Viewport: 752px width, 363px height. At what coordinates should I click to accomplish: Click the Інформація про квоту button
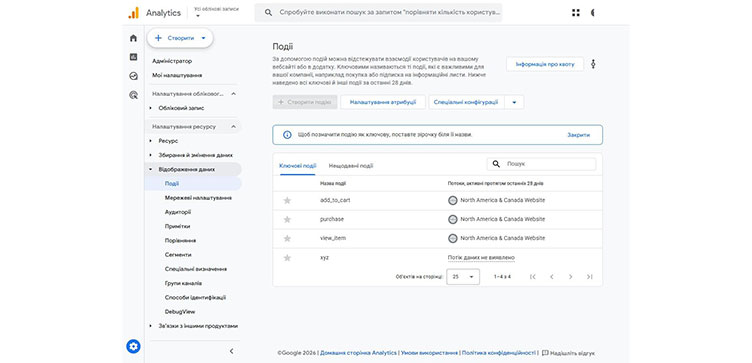click(545, 64)
